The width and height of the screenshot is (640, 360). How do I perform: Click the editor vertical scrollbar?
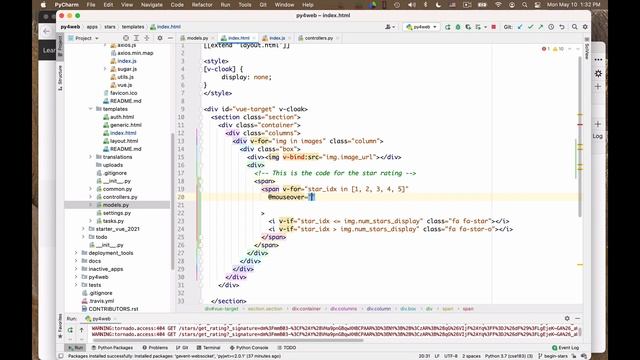click(580, 137)
